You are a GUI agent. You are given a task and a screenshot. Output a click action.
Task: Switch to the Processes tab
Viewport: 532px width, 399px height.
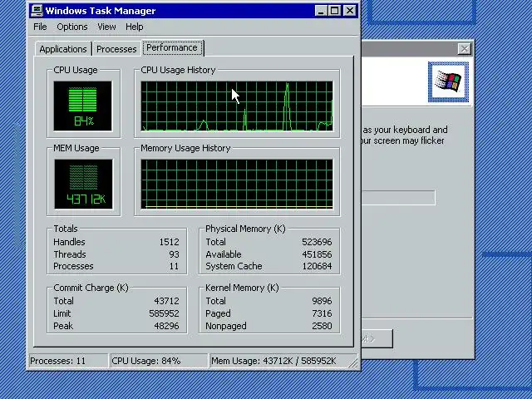pos(116,49)
